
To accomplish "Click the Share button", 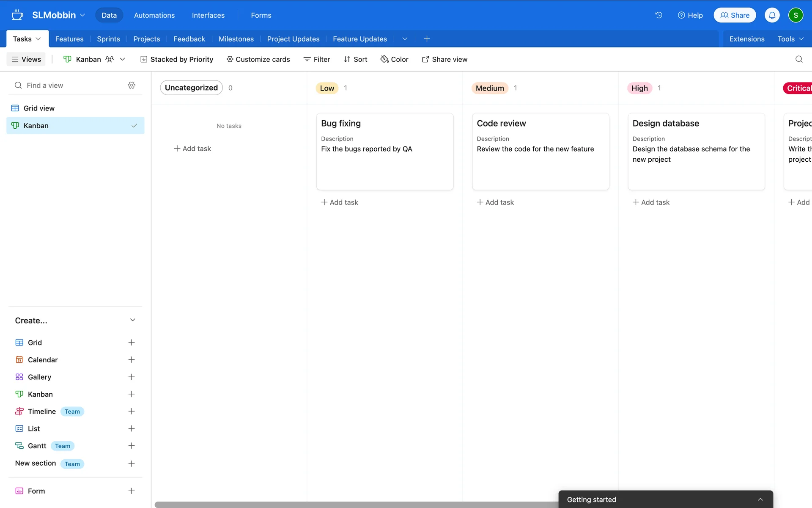I will [735, 15].
